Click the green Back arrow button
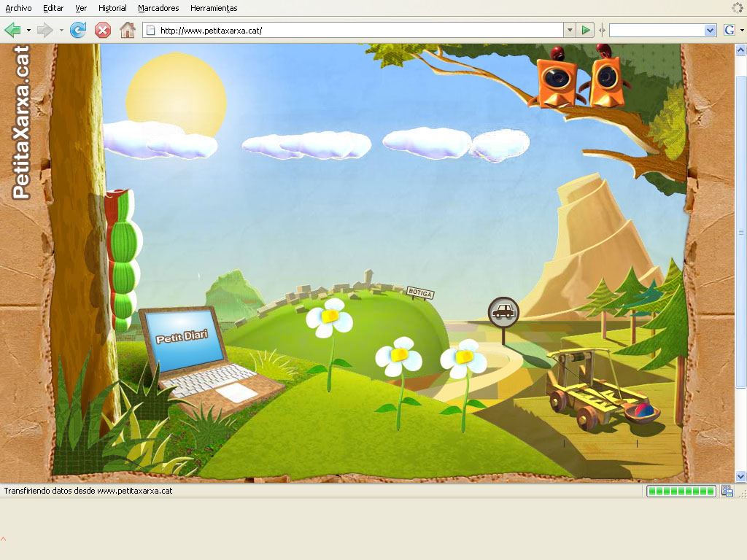The image size is (747, 560). [12, 30]
